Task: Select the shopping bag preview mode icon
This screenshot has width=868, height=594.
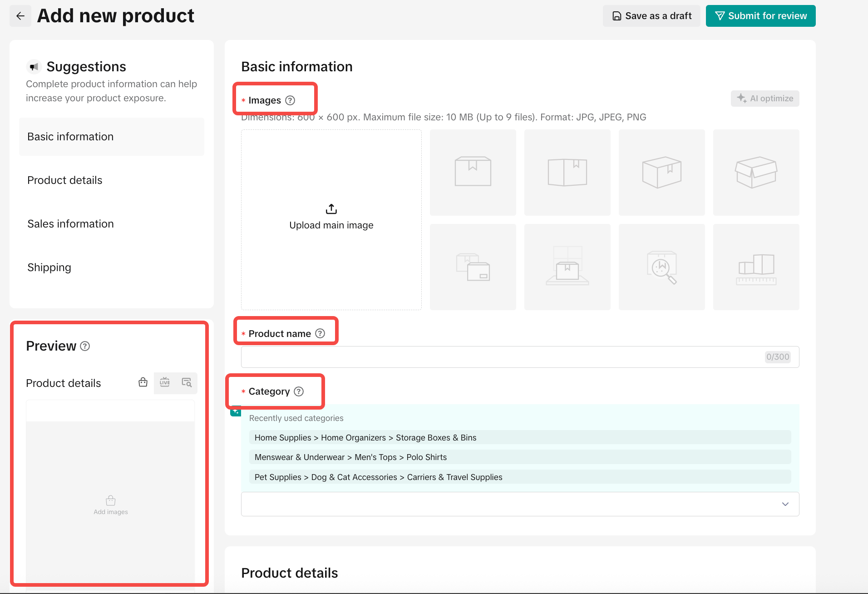Action: (x=143, y=382)
